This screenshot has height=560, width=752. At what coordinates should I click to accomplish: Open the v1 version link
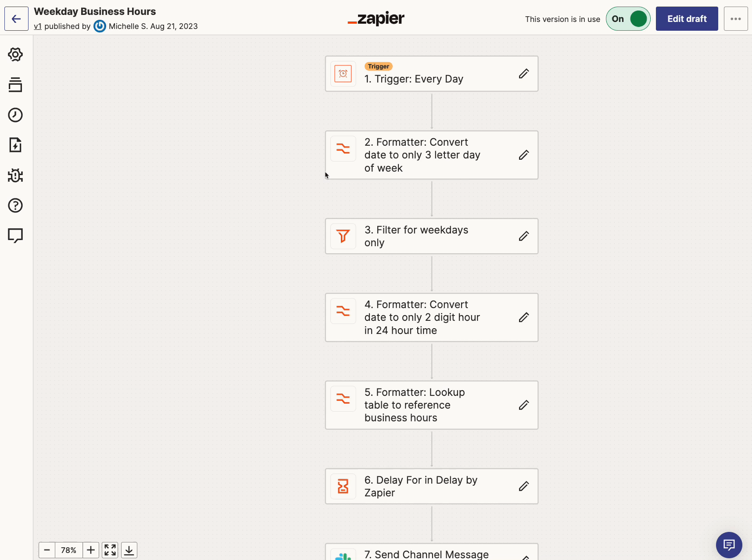click(38, 26)
